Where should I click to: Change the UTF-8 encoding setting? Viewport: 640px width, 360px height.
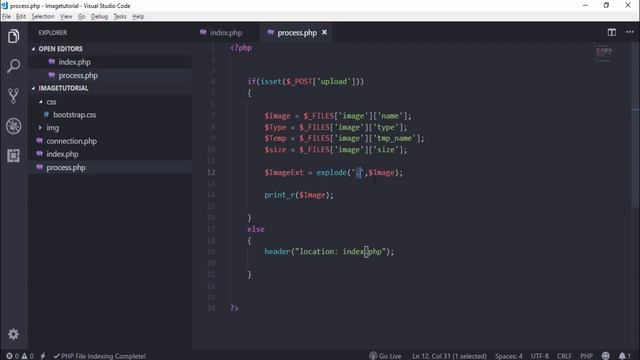(540, 356)
